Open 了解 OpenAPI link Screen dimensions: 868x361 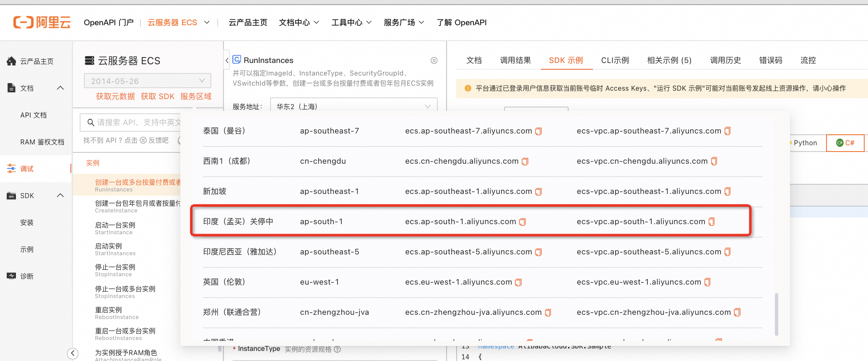tap(462, 22)
